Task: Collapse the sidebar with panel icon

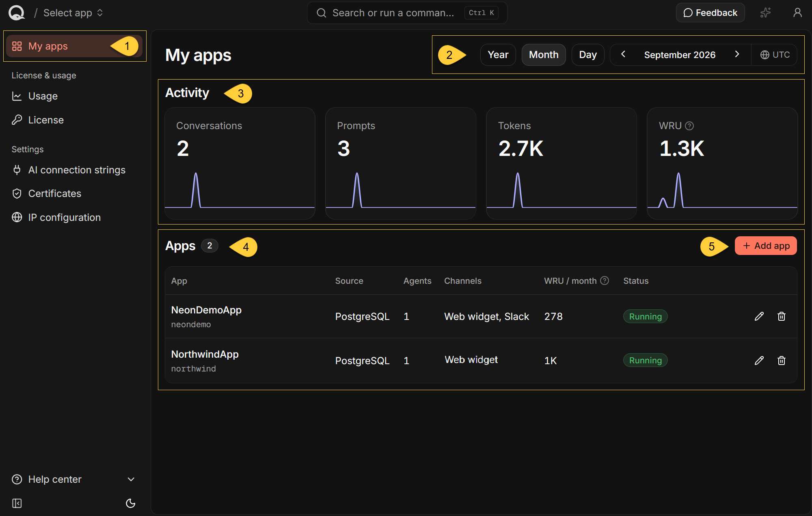Action: (x=17, y=503)
